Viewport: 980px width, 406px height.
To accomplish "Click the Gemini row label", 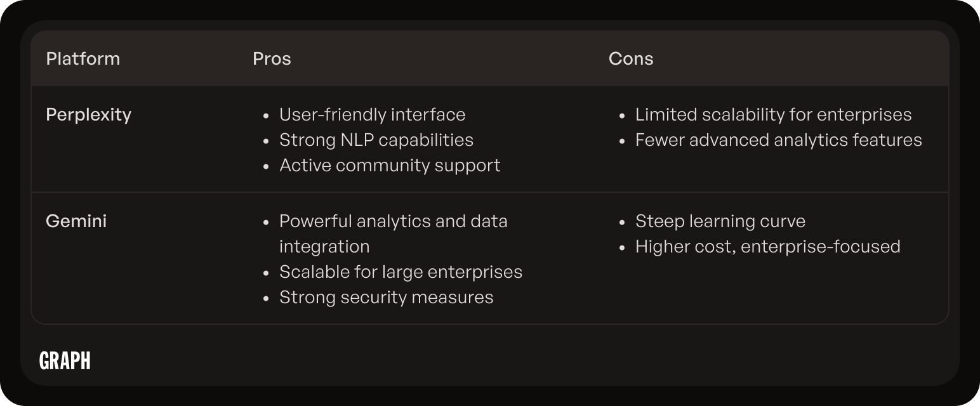I will coord(76,221).
